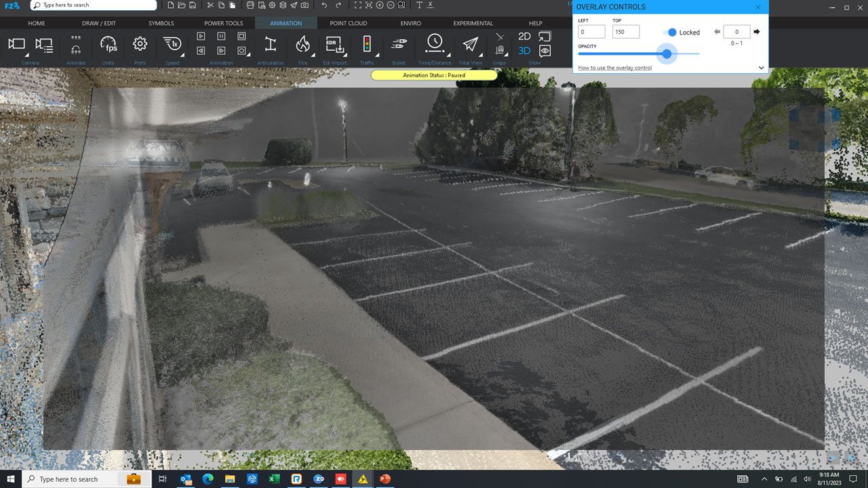Open the POINT CLOUD tab

pyautogui.click(x=349, y=23)
